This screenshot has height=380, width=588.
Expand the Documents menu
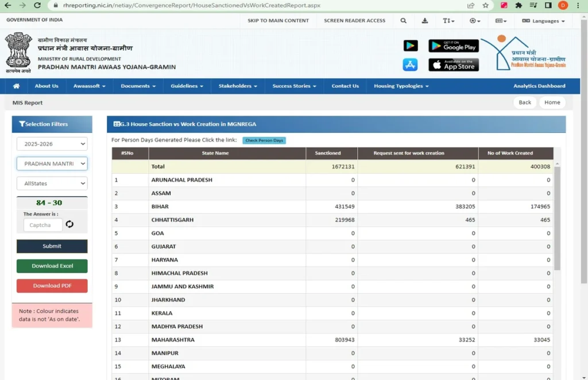[x=138, y=86]
